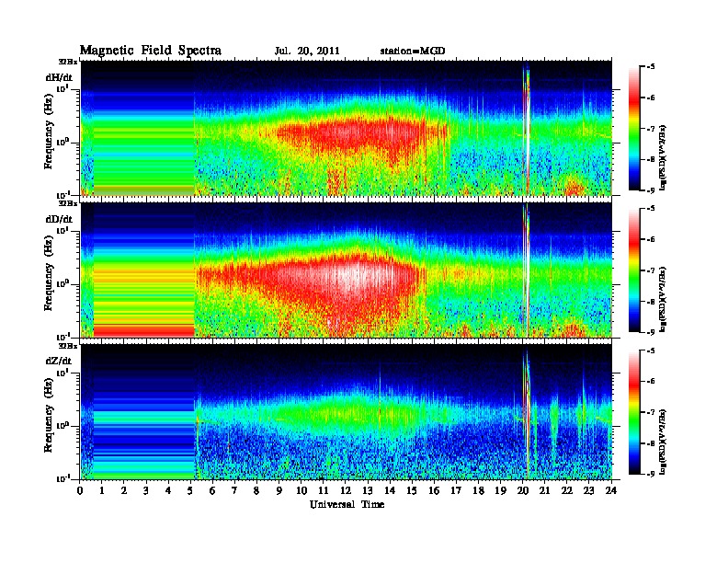Click the date 'Jul. 20, 2011'
This screenshot has height=563, width=728.
(307, 52)
